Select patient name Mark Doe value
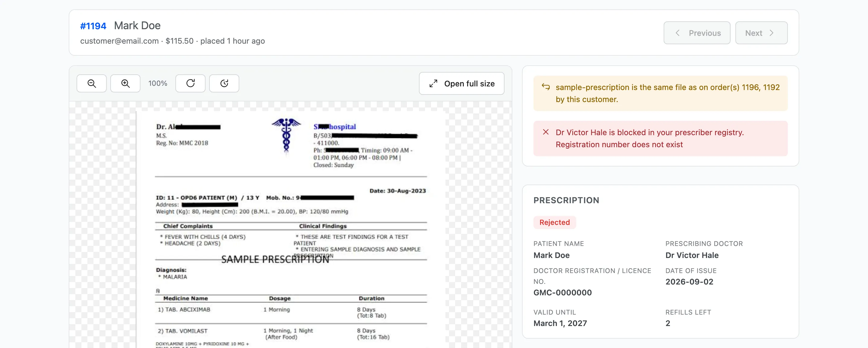 click(x=551, y=255)
